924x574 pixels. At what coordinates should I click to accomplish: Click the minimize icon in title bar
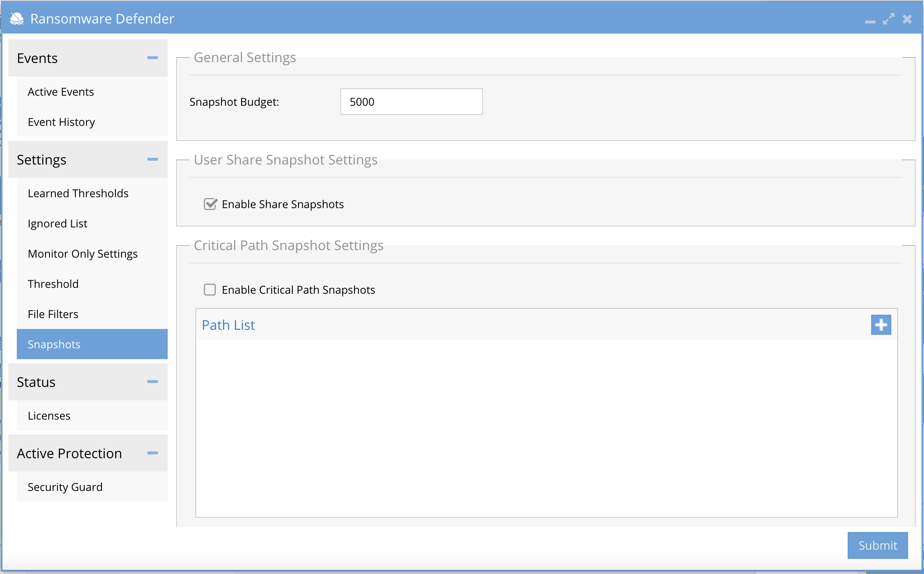tap(871, 21)
